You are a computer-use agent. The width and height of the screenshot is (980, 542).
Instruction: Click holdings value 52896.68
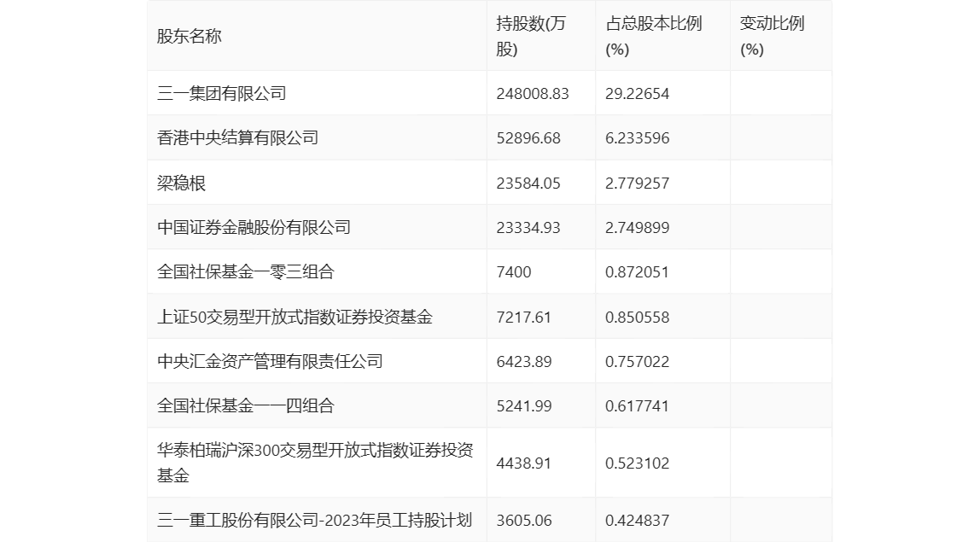tap(528, 138)
